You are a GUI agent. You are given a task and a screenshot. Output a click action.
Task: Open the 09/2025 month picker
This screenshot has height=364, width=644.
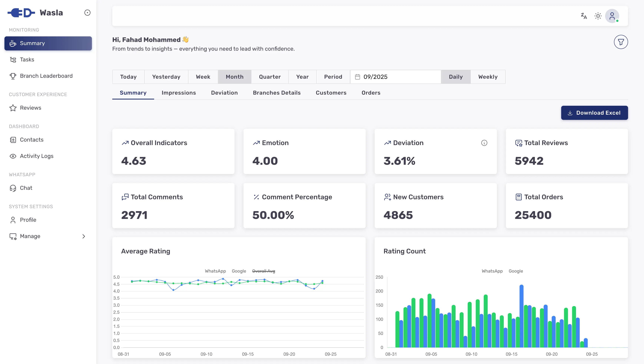(396, 77)
